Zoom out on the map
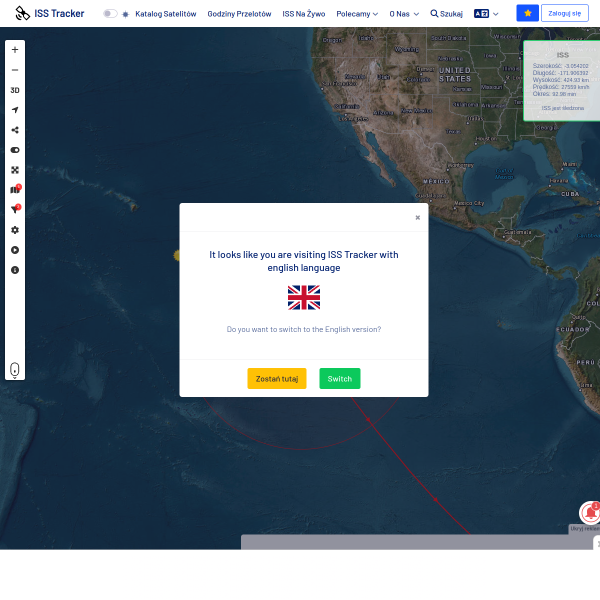 click(15, 70)
